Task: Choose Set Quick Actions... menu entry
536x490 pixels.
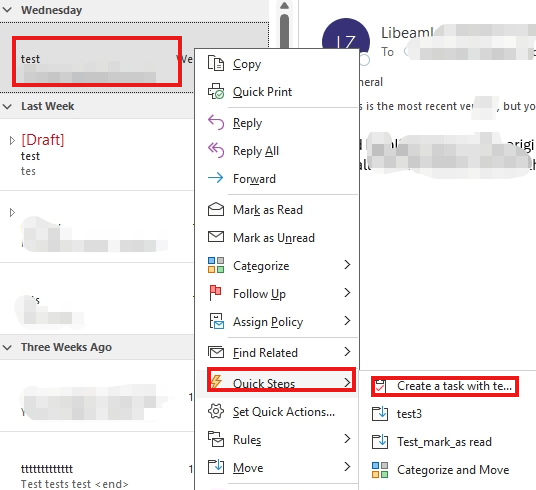Action: [277, 412]
